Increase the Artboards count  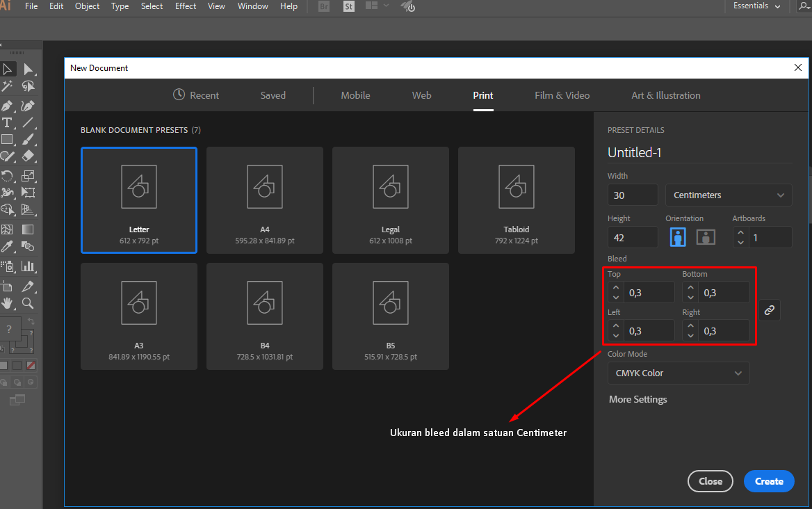(740, 232)
